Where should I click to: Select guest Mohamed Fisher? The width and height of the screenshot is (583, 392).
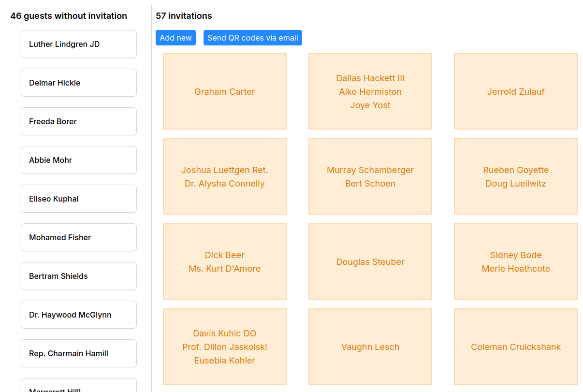coord(78,237)
